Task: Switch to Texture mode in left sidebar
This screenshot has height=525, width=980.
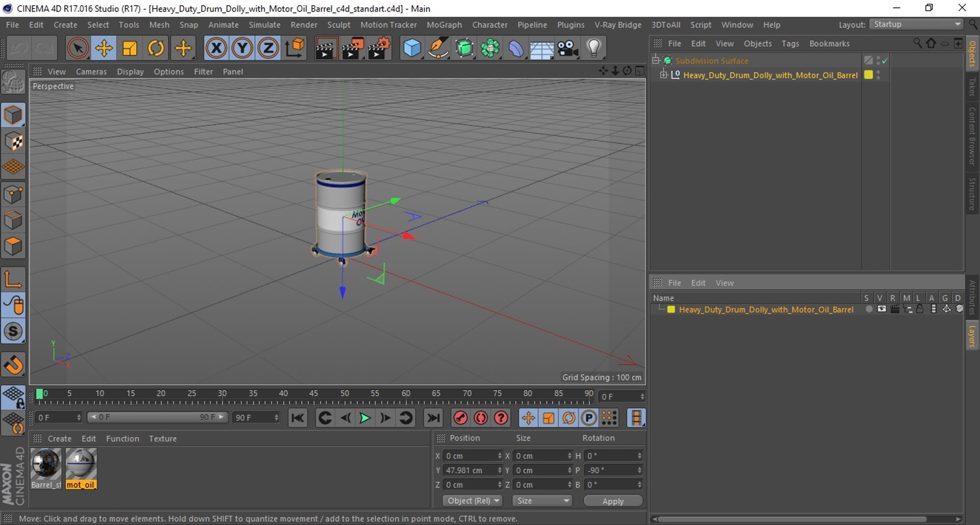Action: point(13,141)
